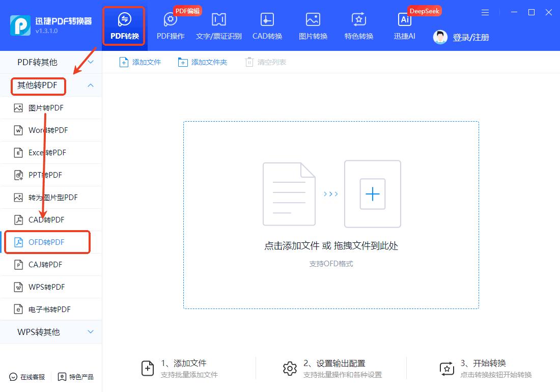This screenshot has width=560, height=392.
Task: Click 登录/注册 to sign in
Action: pos(469,37)
